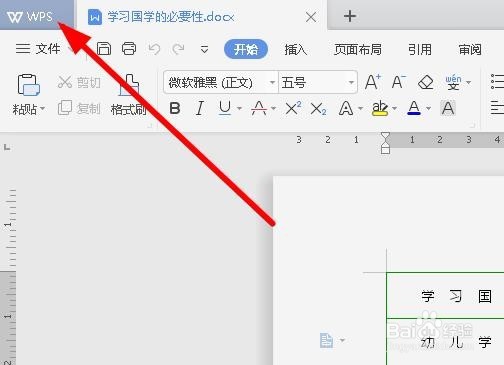504x365 pixels.
Task: Toggle subscript X₂ formatting
Action: (x=318, y=108)
